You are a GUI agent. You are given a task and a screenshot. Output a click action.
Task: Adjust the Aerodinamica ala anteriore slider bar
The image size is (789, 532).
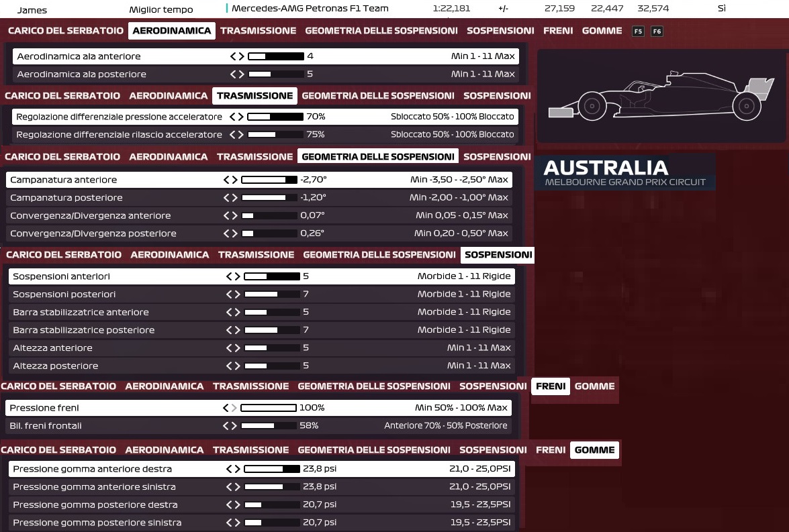[276, 56]
